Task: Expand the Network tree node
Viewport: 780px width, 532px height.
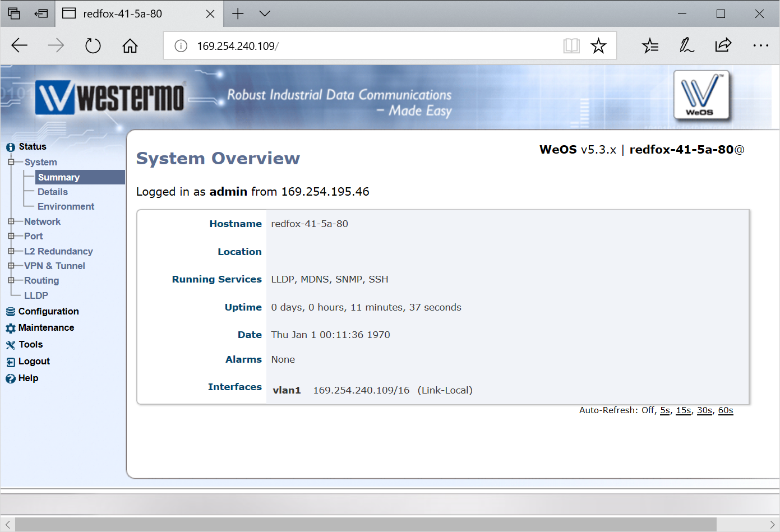Action: (11, 221)
